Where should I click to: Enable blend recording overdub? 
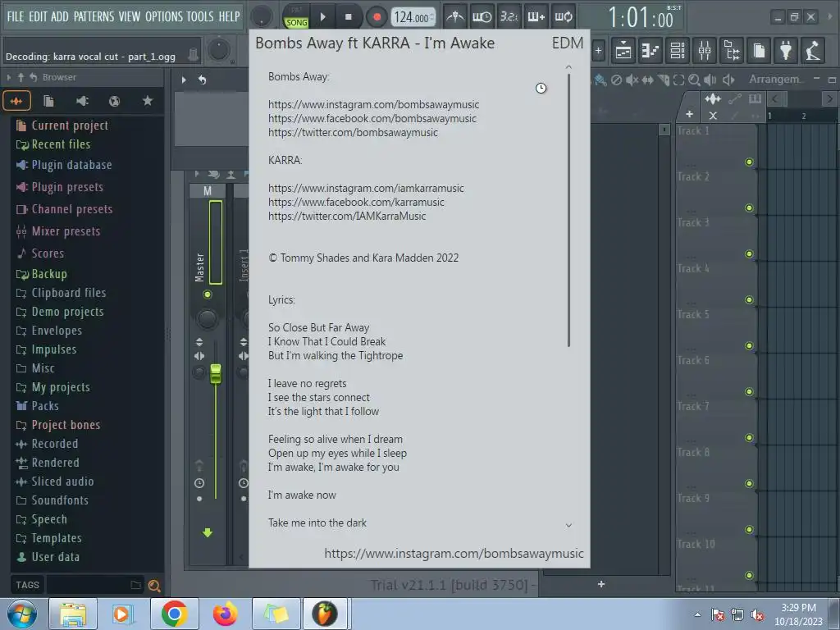pos(536,16)
